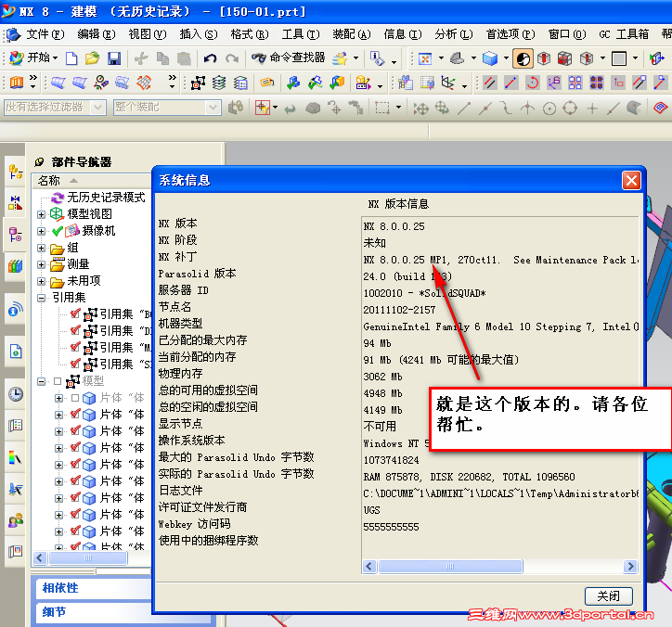Click the navigator tree scroll left arrow
The image size is (672, 627).
(40, 557)
